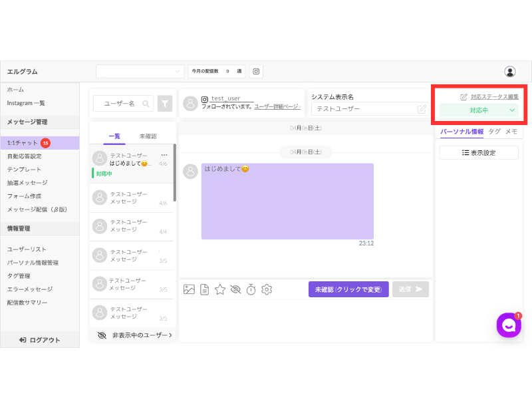Screen dimensions: 532x399
Task: Insert a template using the document icon
Action: pyautogui.click(x=204, y=289)
